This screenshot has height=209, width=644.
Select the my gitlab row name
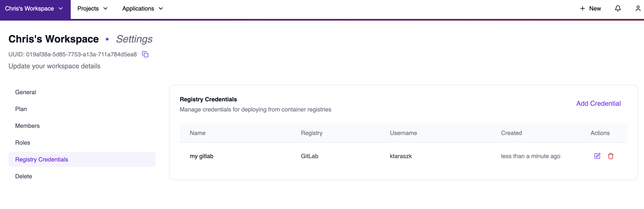[x=201, y=156]
